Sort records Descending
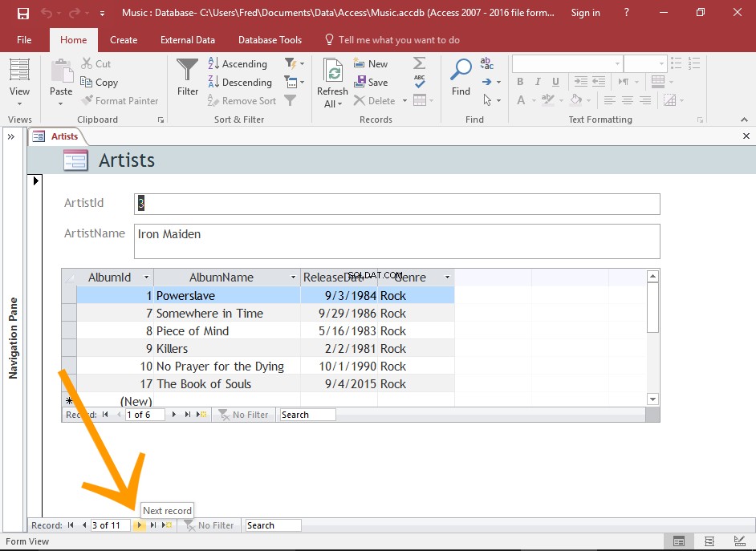This screenshot has width=756, height=551. tap(240, 83)
